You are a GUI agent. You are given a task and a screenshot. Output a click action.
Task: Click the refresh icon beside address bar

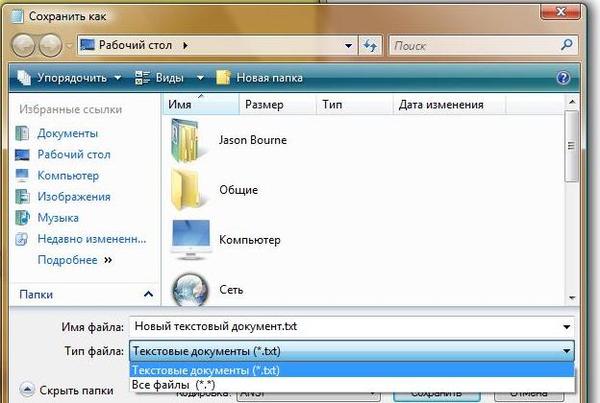tap(370, 46)
